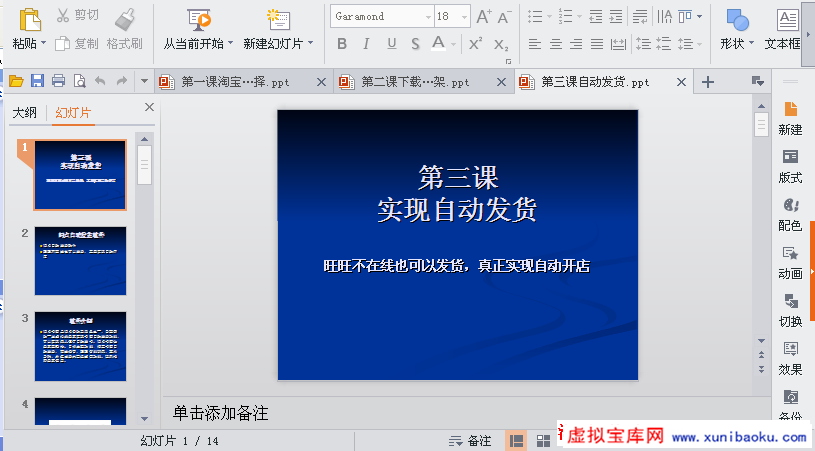Toggle Italic text formatting

366,44
